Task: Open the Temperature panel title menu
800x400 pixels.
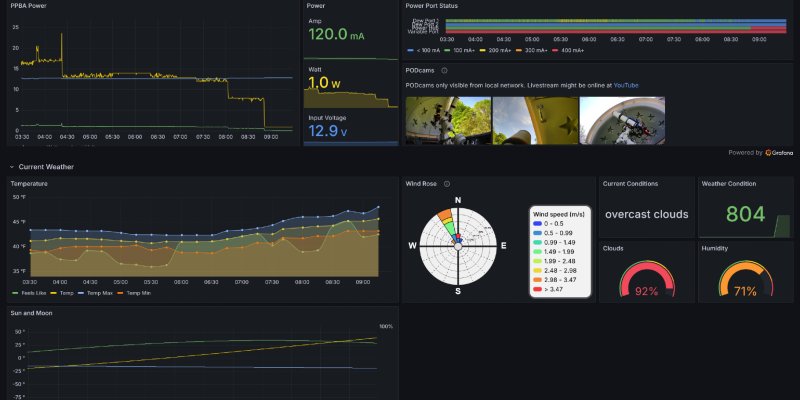Action: pyautogui.click(x=32, y=184)
